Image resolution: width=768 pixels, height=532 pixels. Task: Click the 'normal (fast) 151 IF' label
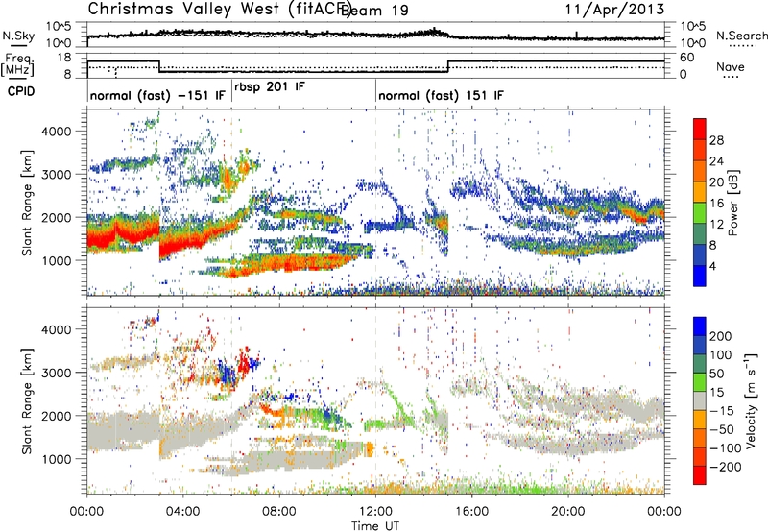(441, 95)
